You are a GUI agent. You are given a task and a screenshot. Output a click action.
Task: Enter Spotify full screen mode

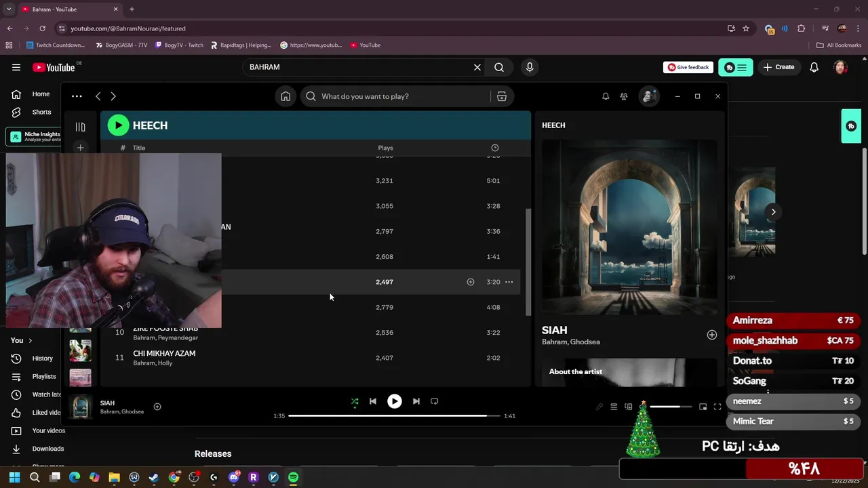click(x=717, y=407)
